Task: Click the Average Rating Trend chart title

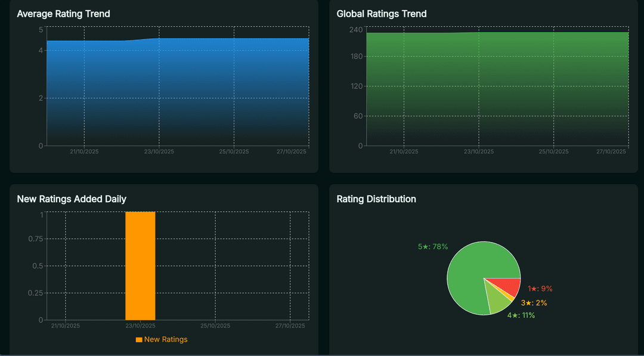Action: click(63, 13)
